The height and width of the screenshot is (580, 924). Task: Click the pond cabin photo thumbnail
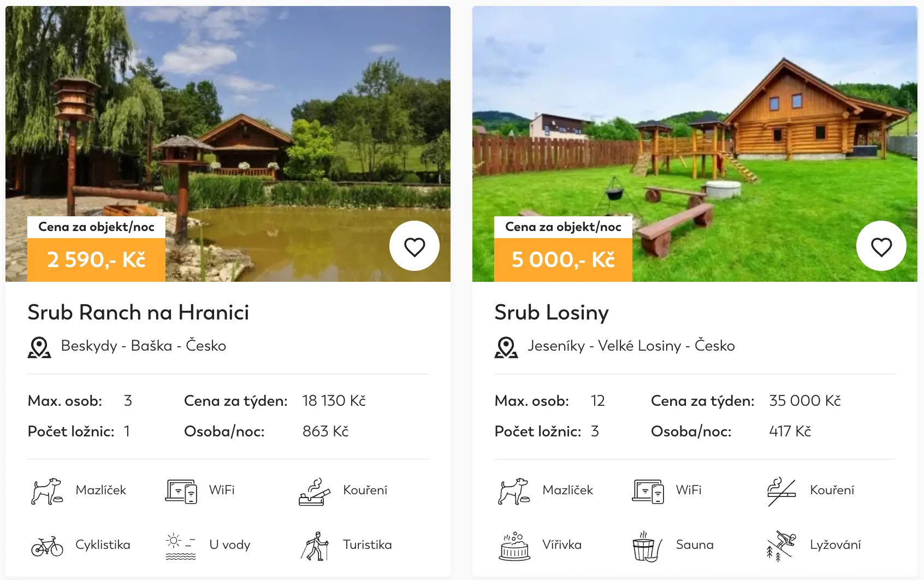tap(228, 144)
